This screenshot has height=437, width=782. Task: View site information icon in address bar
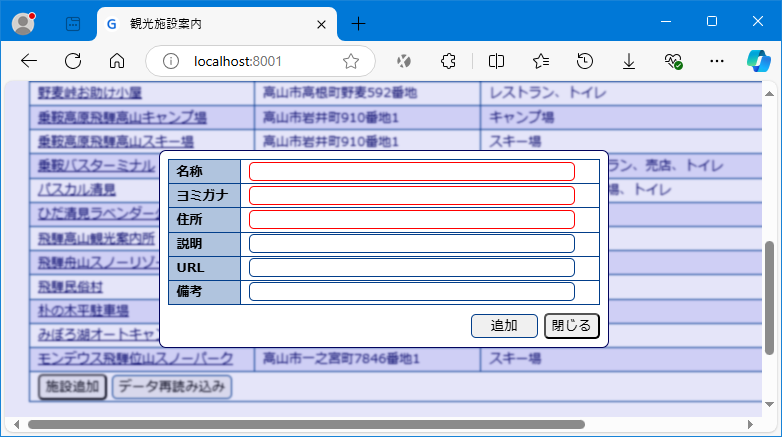coord(171,61)
